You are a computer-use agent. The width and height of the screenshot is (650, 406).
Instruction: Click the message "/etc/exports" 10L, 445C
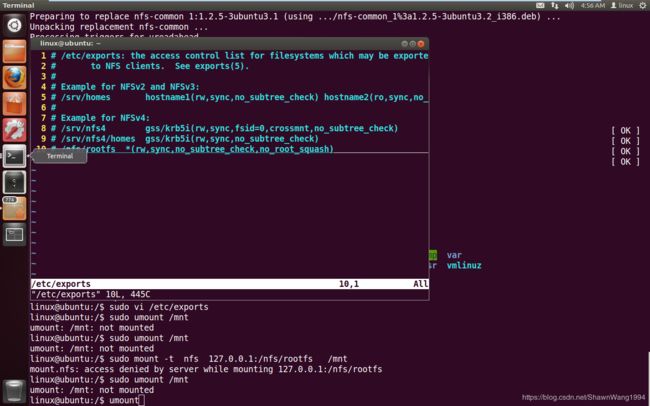[x=90, y=294]
